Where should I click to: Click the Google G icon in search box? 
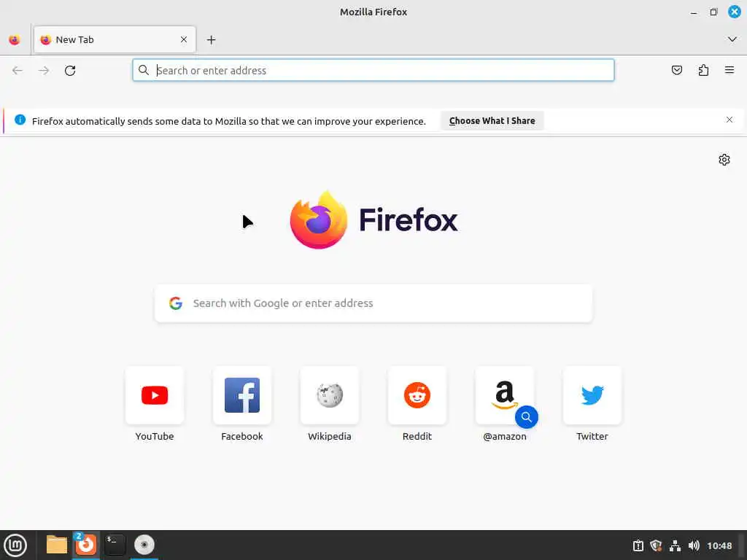pos(176,303)
